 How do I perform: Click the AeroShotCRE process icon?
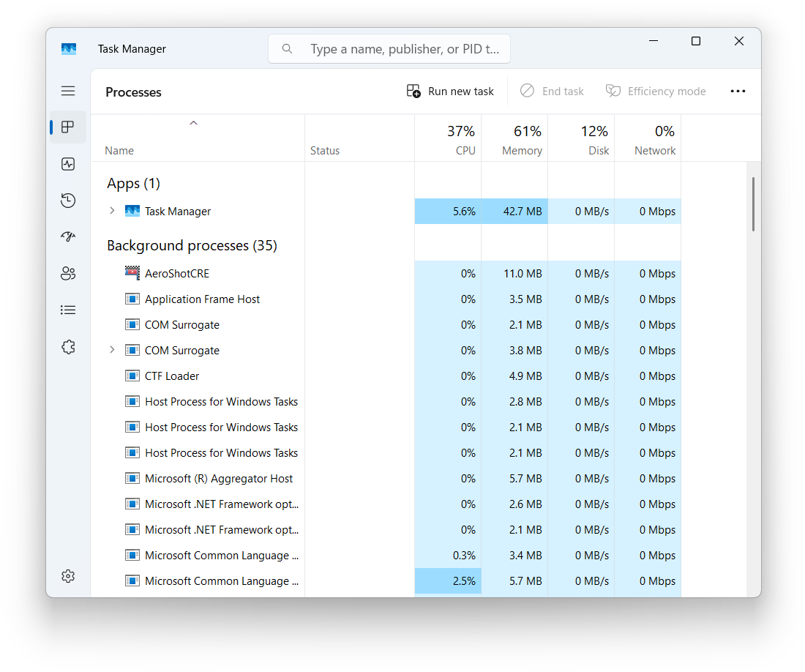tap(132, 273)
